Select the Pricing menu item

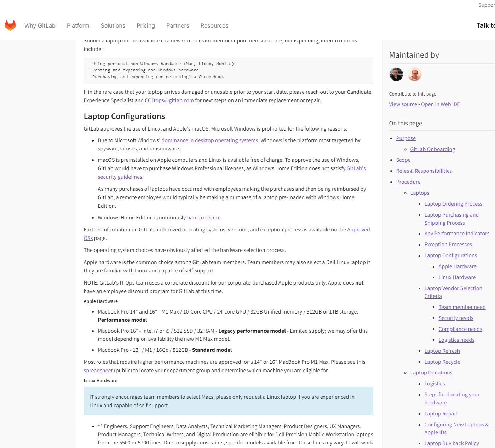[x=145, y=25]
